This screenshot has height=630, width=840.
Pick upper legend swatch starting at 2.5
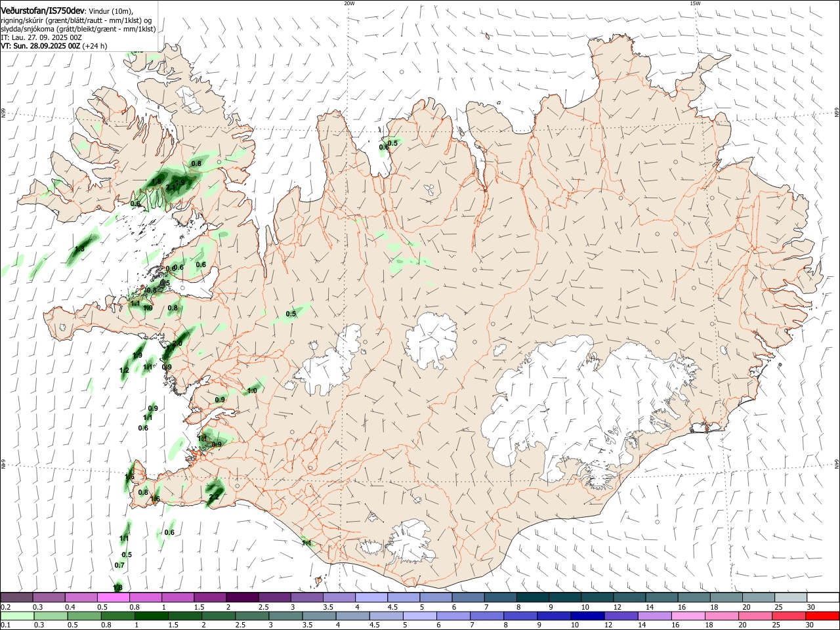(274, 597)
